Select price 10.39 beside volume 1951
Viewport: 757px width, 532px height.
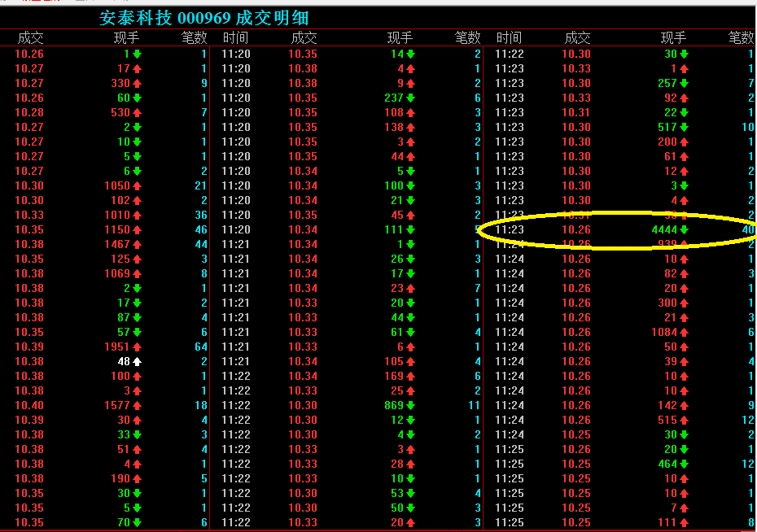(29, 347)
